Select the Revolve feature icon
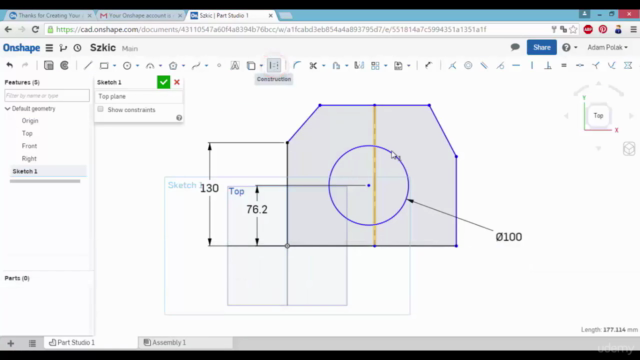The image size is (640, 360). (x=64, y=65)
